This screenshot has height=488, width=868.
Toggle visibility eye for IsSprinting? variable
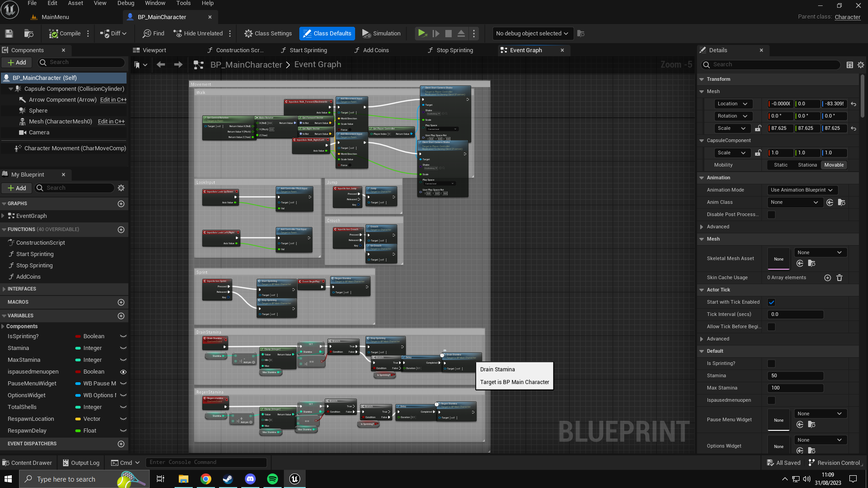pyautogui.click(x=123, y=336)
